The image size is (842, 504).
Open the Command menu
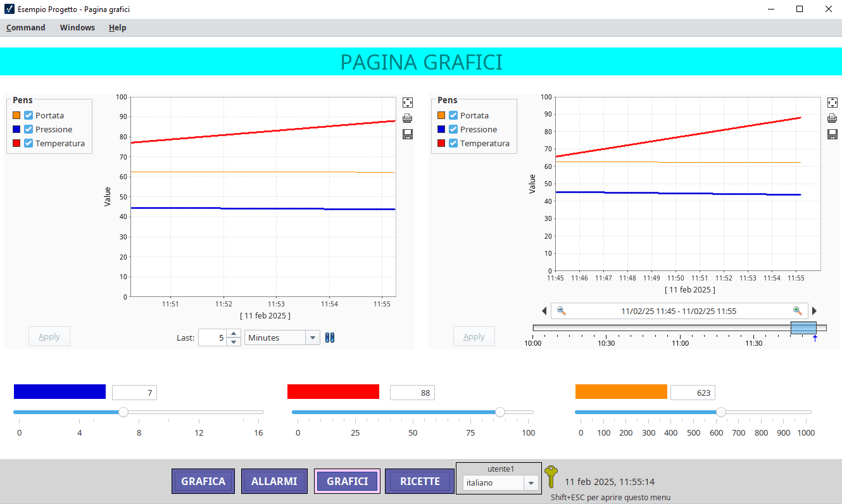[26, 27]
